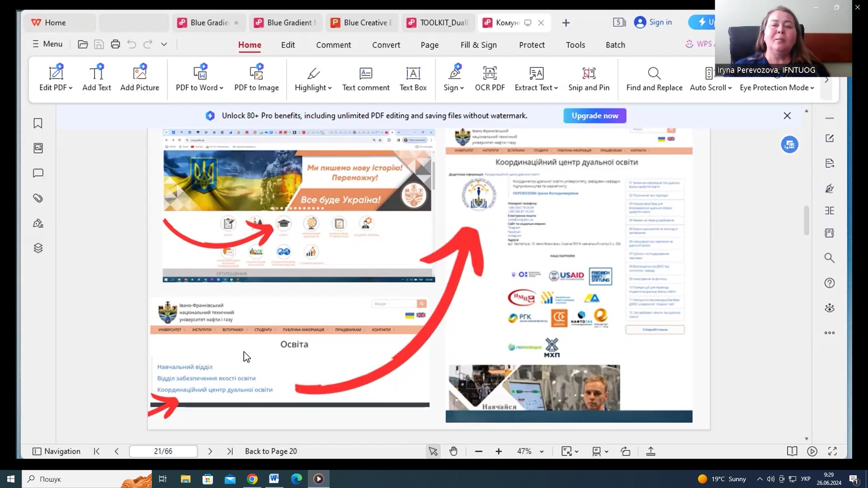
Task: Open the bookmark panel in left sidebar
Action: [38, 123]
